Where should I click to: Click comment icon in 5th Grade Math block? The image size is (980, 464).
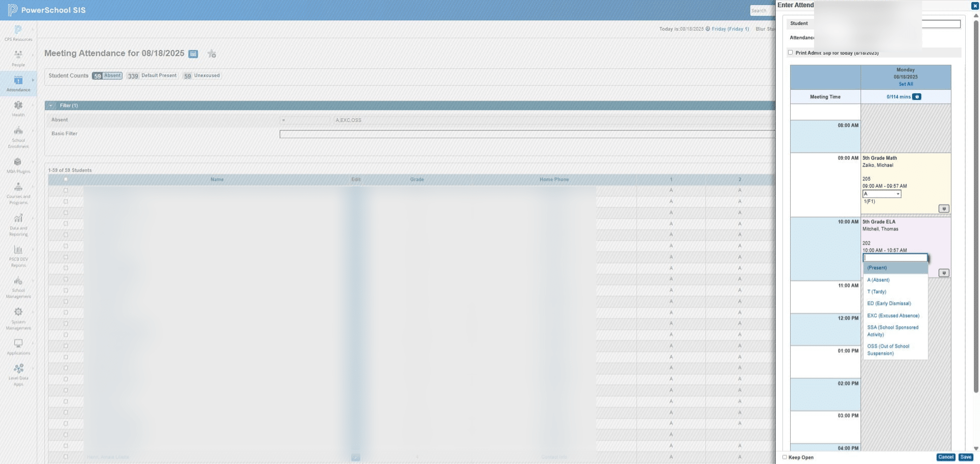944,209
